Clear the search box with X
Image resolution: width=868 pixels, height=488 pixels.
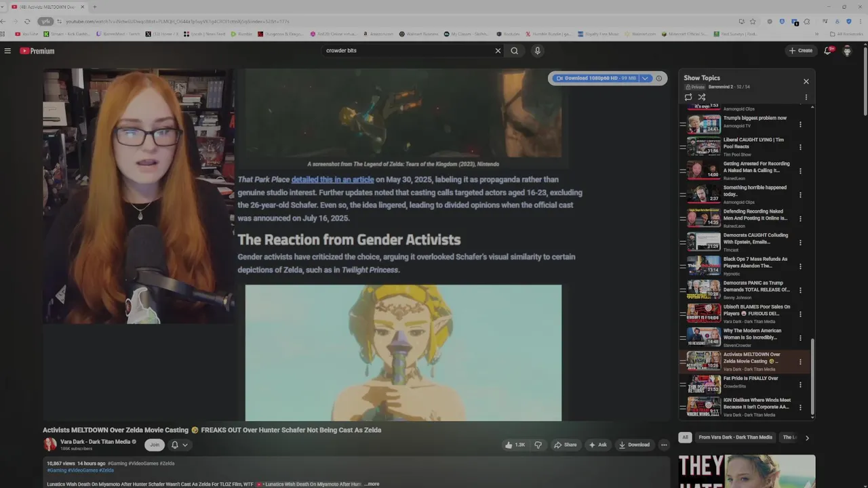point(498,51)
